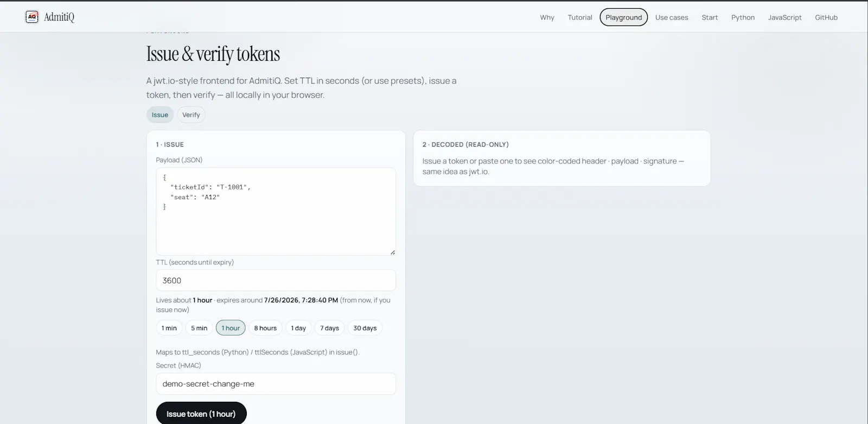This screenshot has height=424, width=868.
Task: Navigate to Start in top menu
Action: point(710,17)
